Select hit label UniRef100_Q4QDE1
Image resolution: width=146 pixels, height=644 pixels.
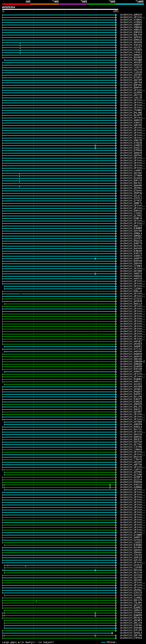click(131, 347)
